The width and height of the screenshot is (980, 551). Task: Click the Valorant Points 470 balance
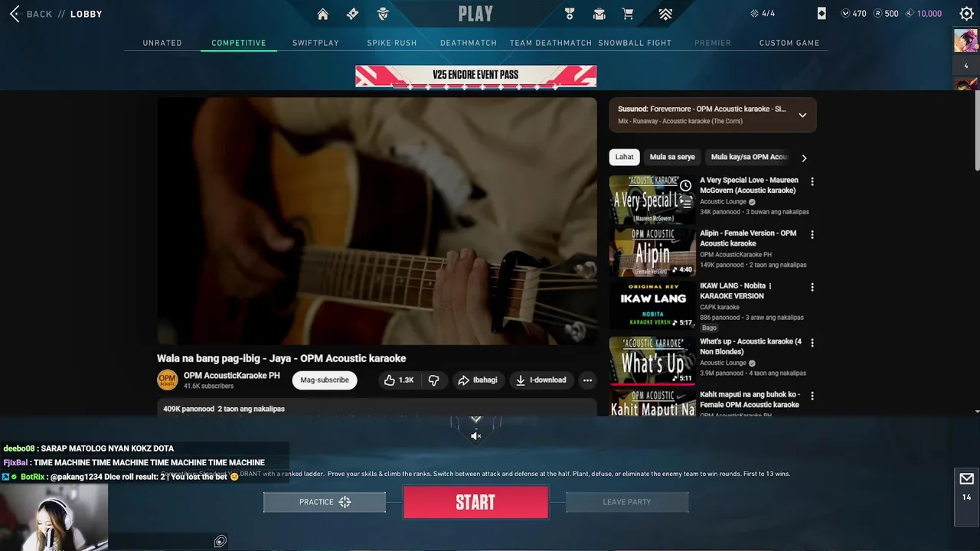tap(854, 13)
